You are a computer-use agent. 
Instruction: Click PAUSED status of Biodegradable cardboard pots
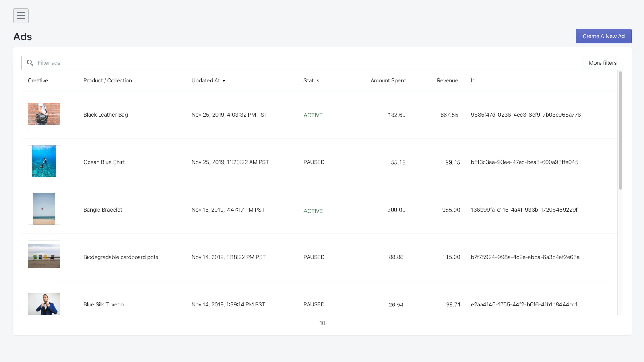point(314,257)
